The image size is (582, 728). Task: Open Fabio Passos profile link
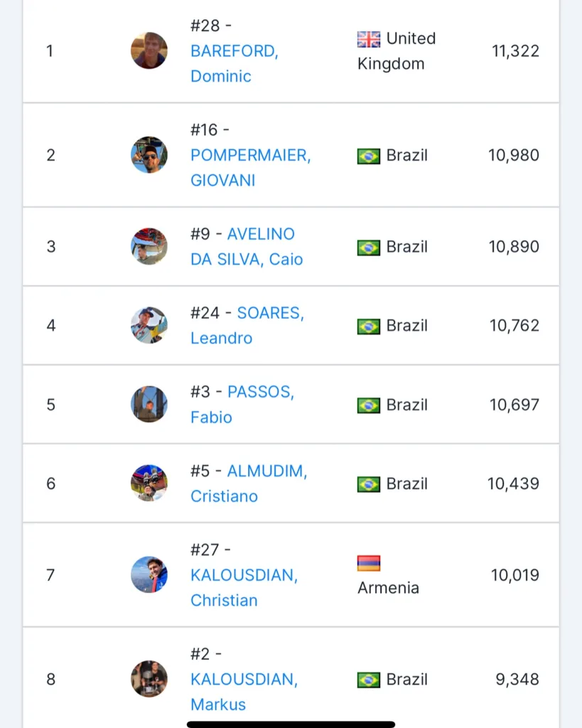point(260,392)
